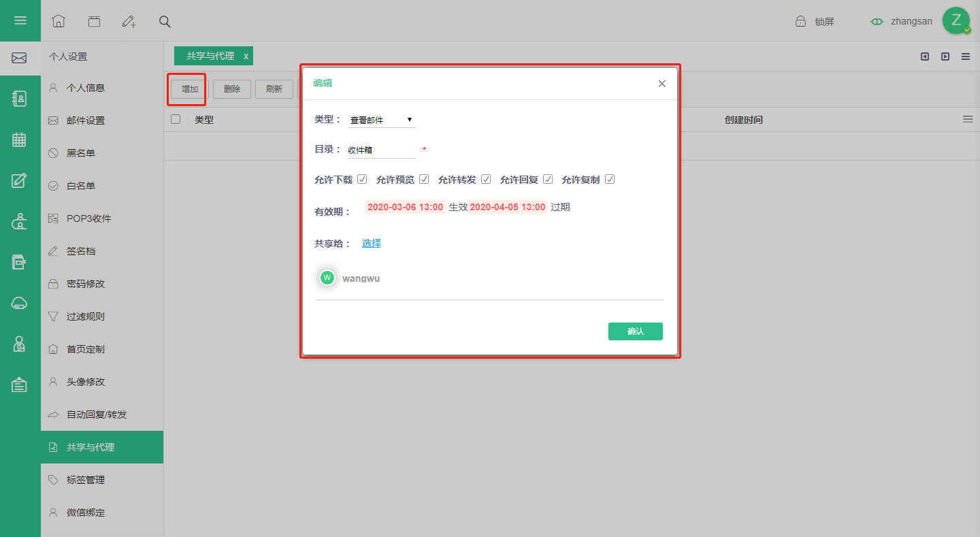
Task: Open search with magnifier icon
Action: (165, 21)
